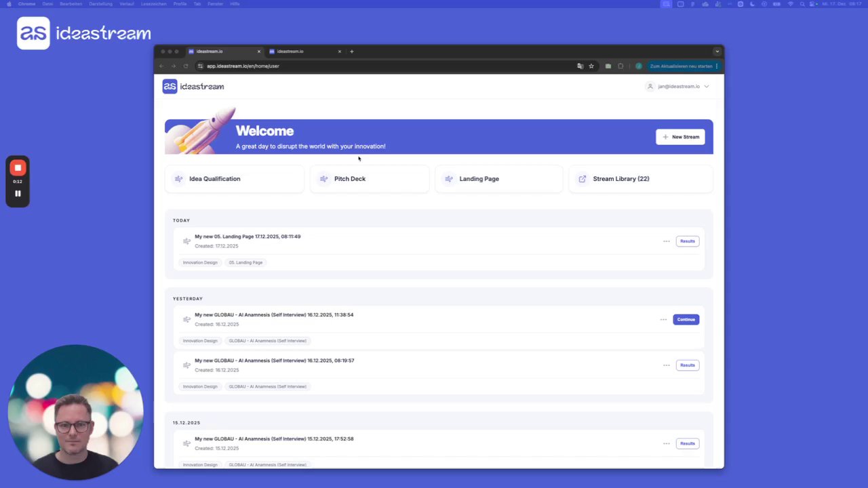Go back in browser history

coord(161,66)
